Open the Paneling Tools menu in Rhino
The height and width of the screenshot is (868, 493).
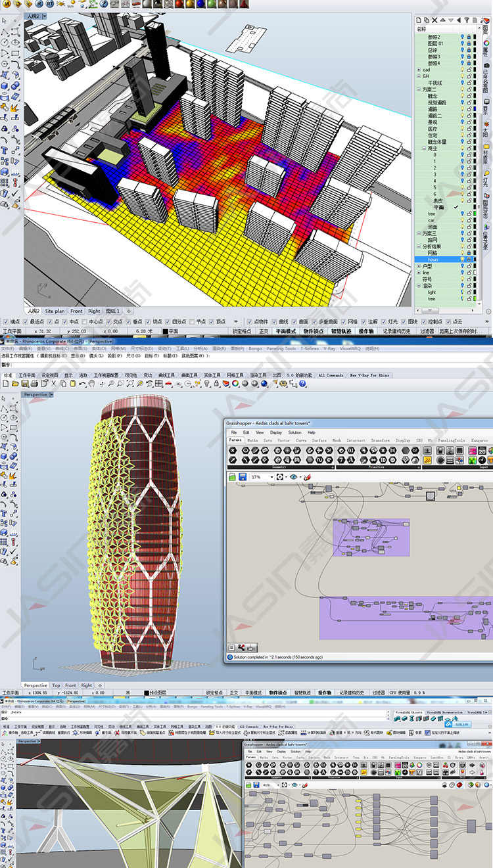281,349
